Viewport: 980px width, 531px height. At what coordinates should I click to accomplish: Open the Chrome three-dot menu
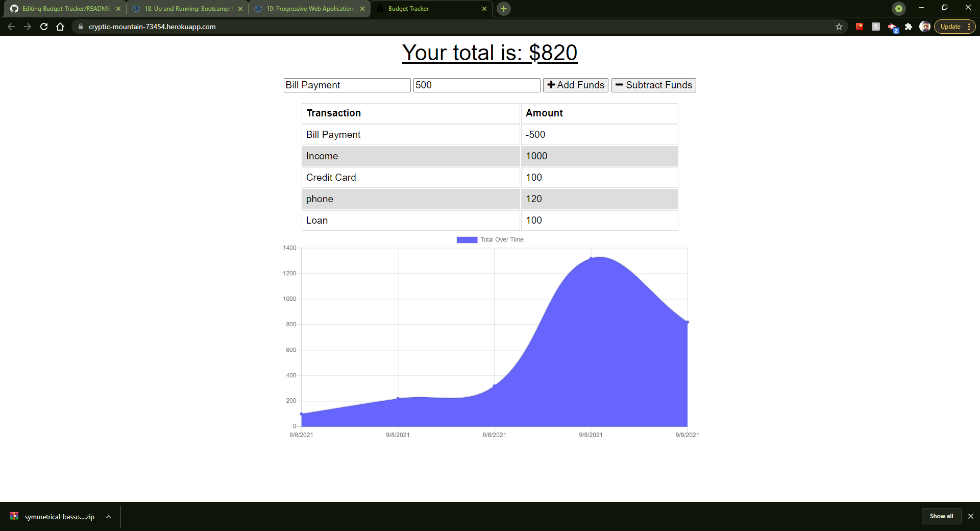(968, 27)
